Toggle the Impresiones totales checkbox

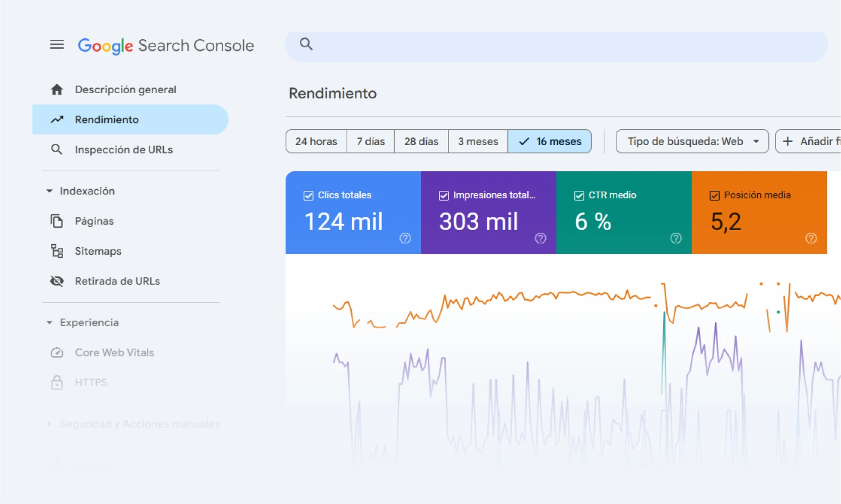(x=444, y=195)
